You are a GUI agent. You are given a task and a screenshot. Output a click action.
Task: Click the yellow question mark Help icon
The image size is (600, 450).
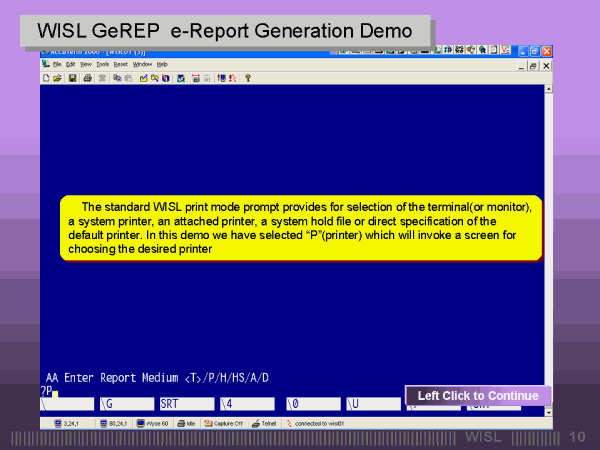[247, 77]
